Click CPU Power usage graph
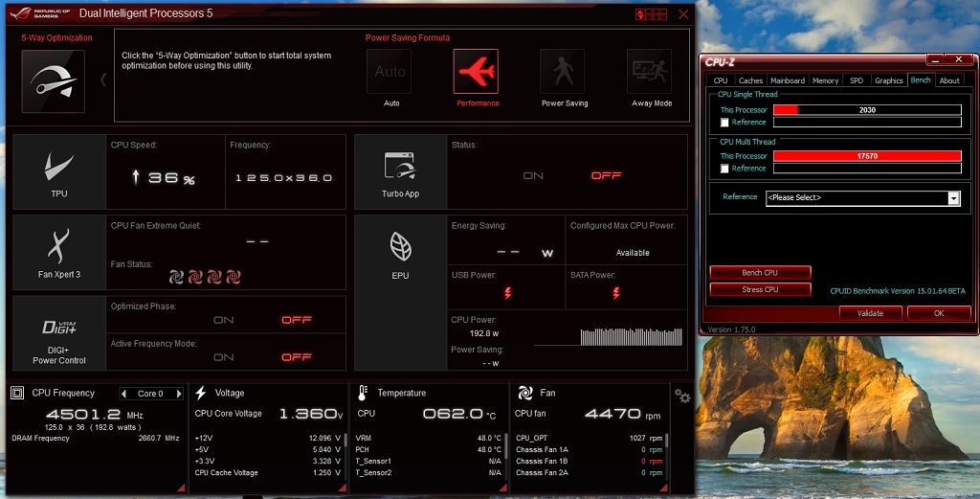Screen dimensions: 980x499 pyautogui.click(x=608, y=337)
